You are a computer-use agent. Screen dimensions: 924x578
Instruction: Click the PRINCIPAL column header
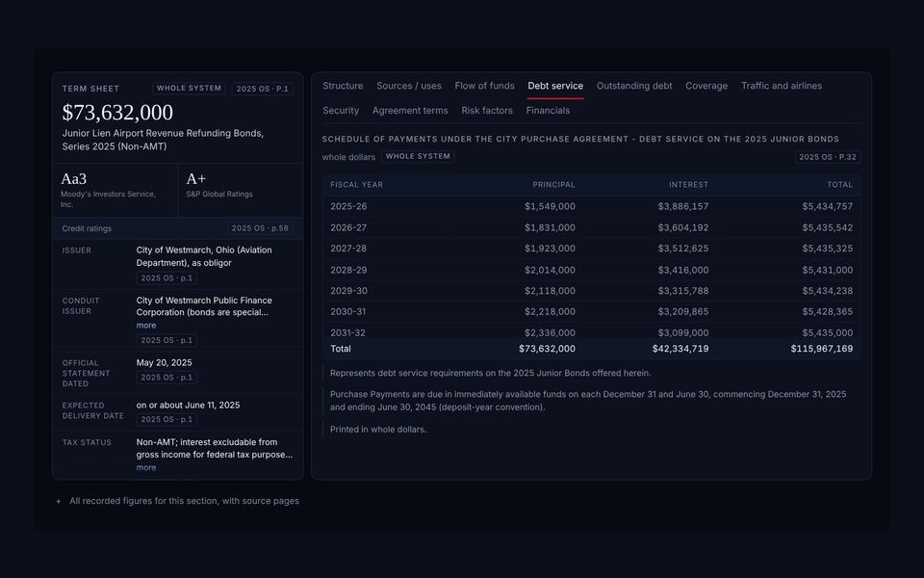pyautogui.click(x=553, y=185)
